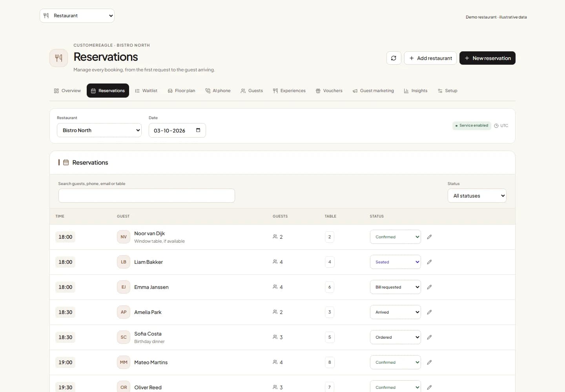
Task: Edit Sofia Costa's reservation with pencil icon
Action: 429,337
